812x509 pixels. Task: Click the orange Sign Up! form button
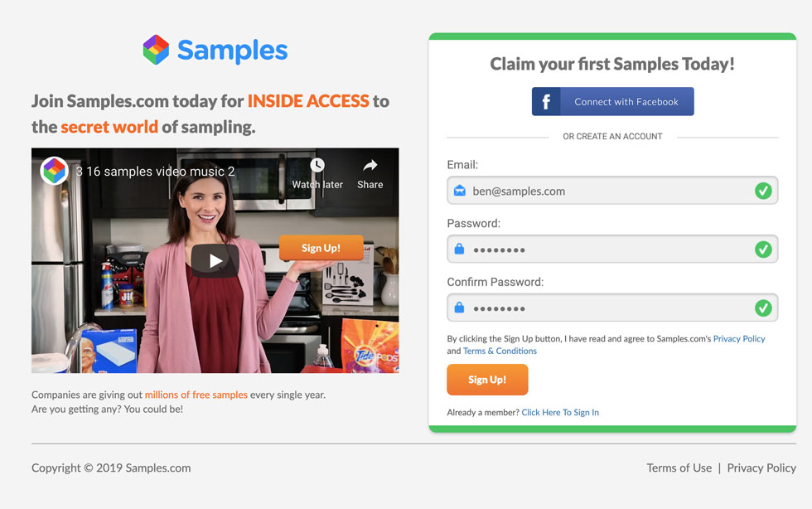click(487, 380)
